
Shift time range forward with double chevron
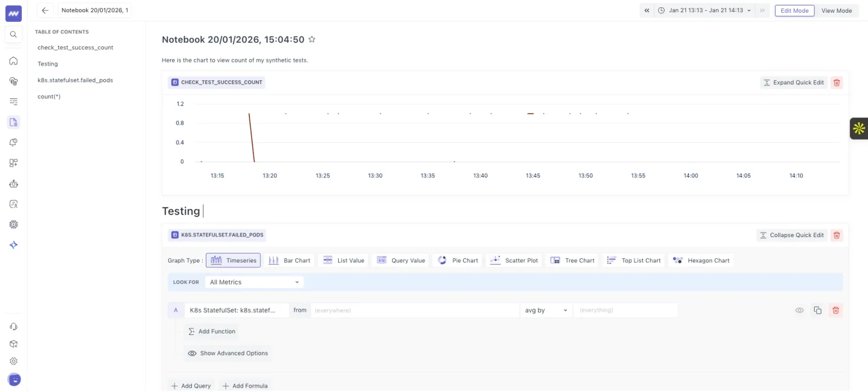pyautogui.click(x=763, y=10)
